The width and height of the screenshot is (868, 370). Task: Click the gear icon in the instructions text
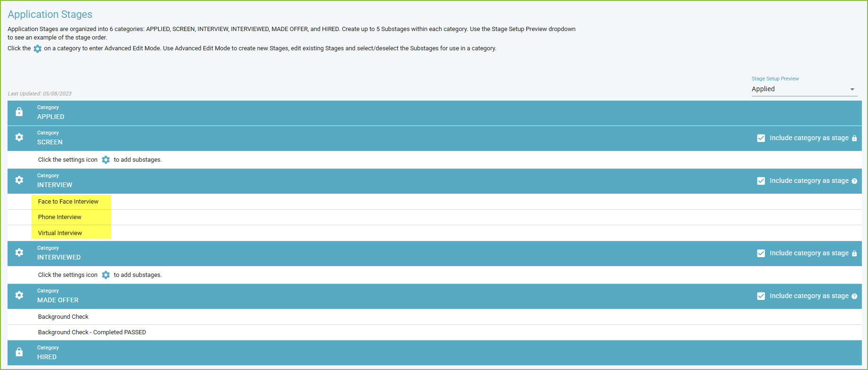tap(37, 48)
